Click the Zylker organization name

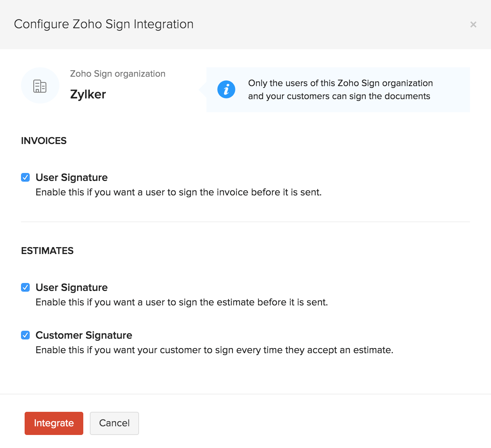coord(88,94)
